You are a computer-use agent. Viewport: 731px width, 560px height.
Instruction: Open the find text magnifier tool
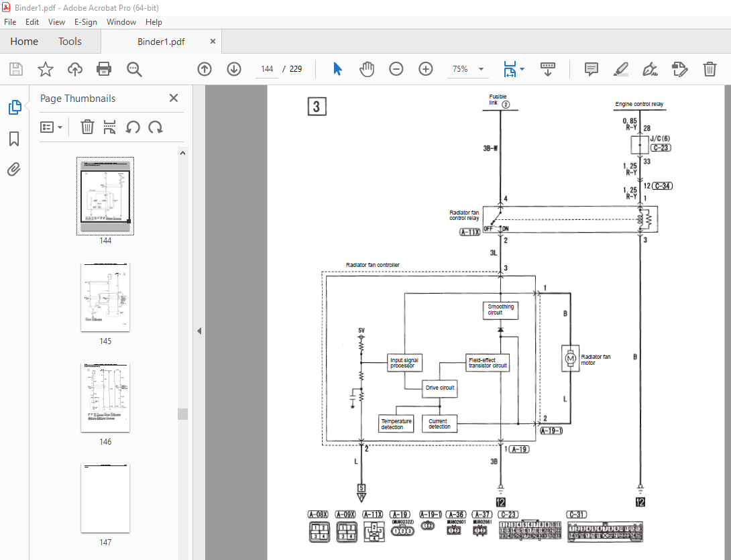(134, 69)
